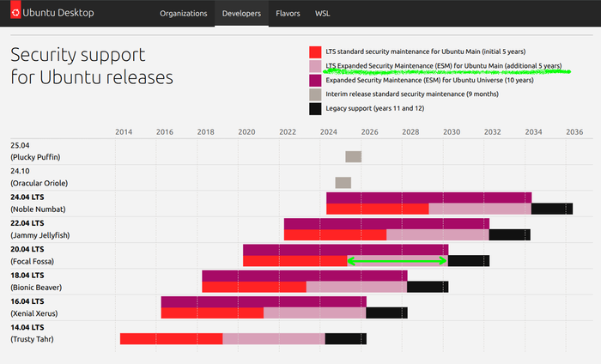Click Jammy Jellyfish's red standard maintenance bar
601x364 pixels.
click(x=336, y=235)
